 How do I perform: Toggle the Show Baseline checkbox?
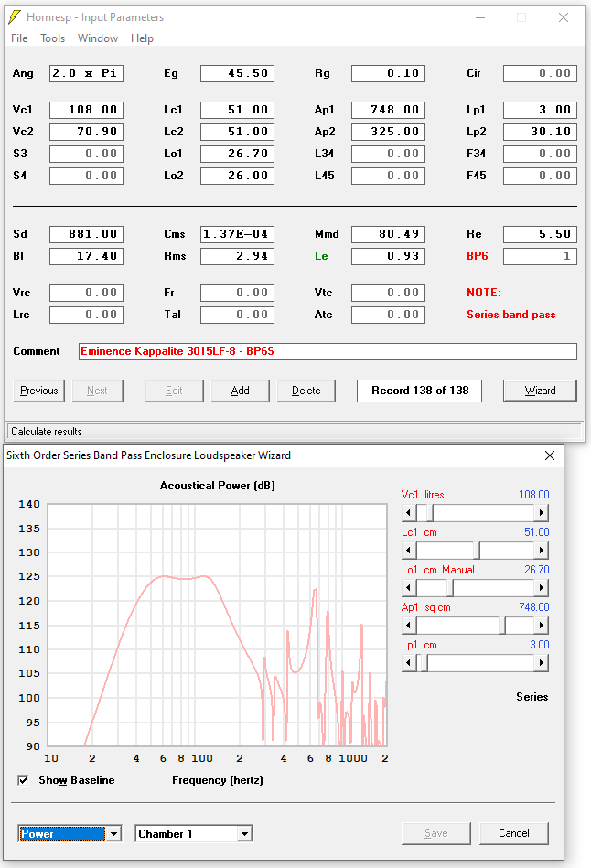tap(23, 780)
